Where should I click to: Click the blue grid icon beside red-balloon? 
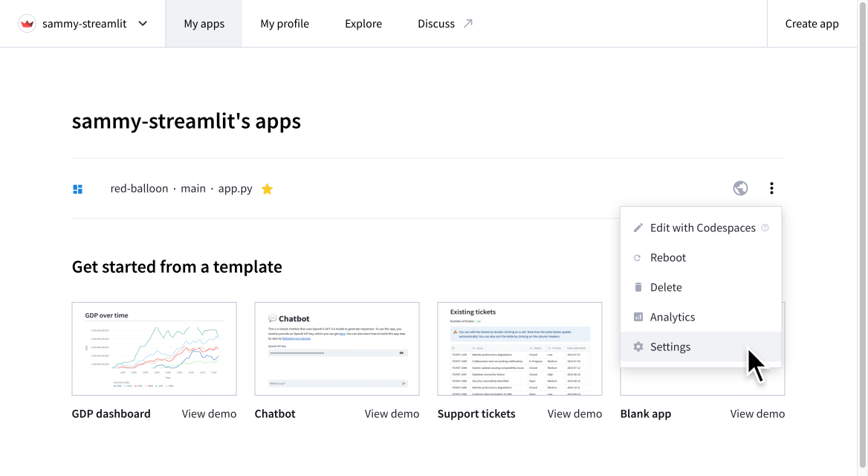[77, 188]
